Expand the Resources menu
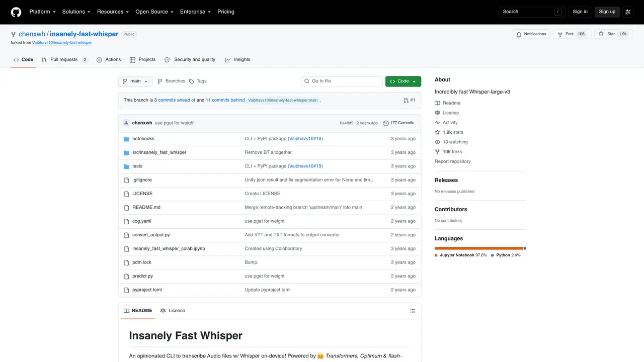Image resolution: width=644 pixels, height=362 pixels. (113, 12)
